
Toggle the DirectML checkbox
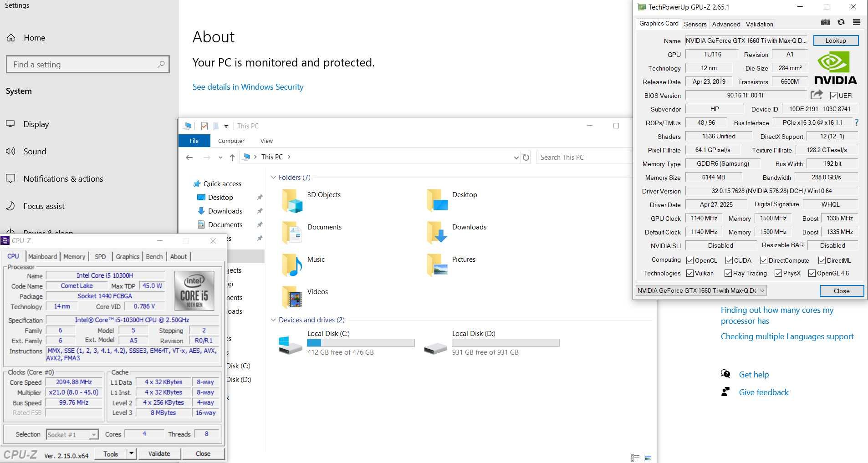[x=822, y=260]
